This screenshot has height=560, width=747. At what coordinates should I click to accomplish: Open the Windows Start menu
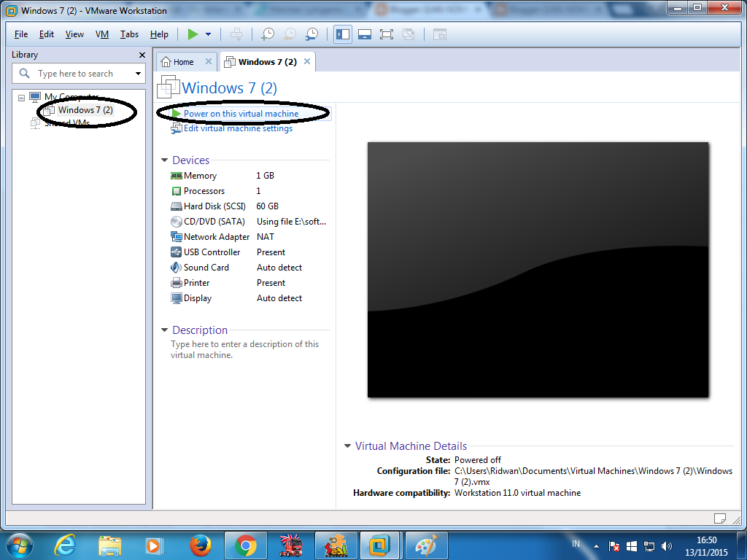tap(19, 545)
